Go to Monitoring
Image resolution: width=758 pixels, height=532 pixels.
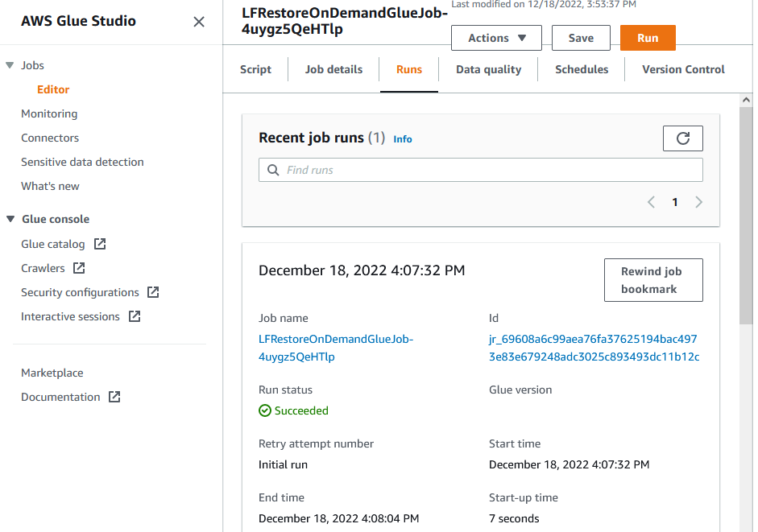(x=49, y=113)
